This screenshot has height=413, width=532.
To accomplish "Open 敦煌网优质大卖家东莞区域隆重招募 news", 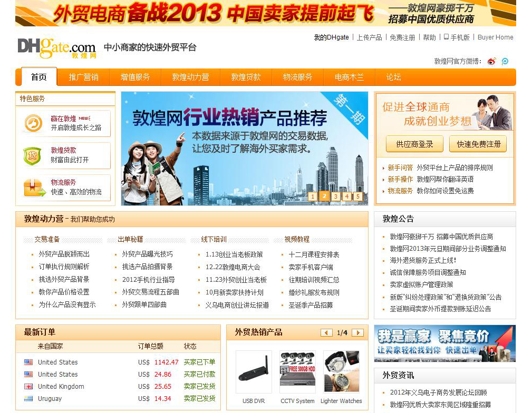I will (x=440, y=405).
